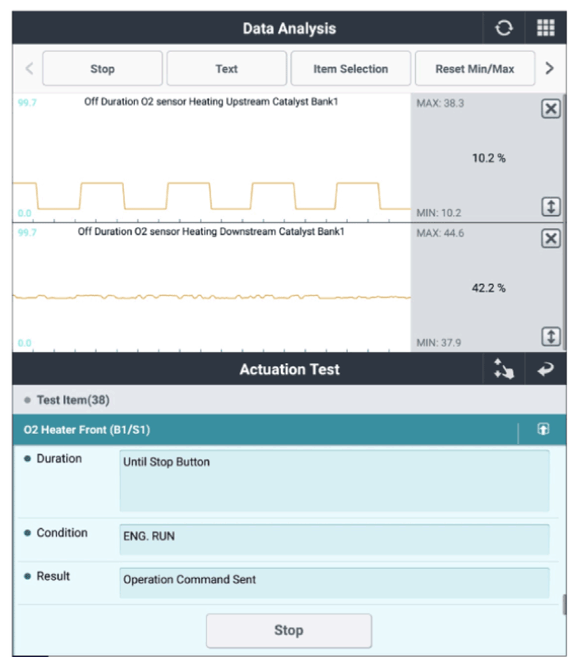The height and width of the screenshot is (666, 577).
Task: Collapse the O2 Heater Front (B1/S1) panel
Action: 543,429
